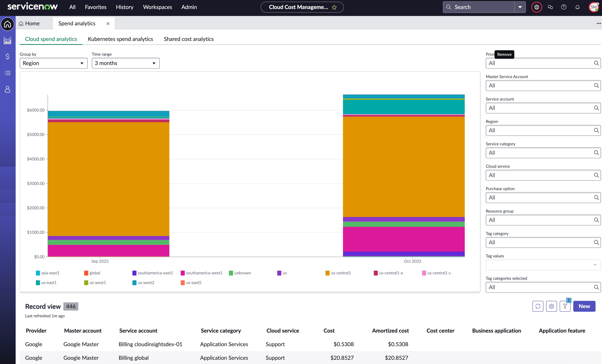Click the globe scope icon
This screenshot has width=602, height=364.
pos(537,7)
